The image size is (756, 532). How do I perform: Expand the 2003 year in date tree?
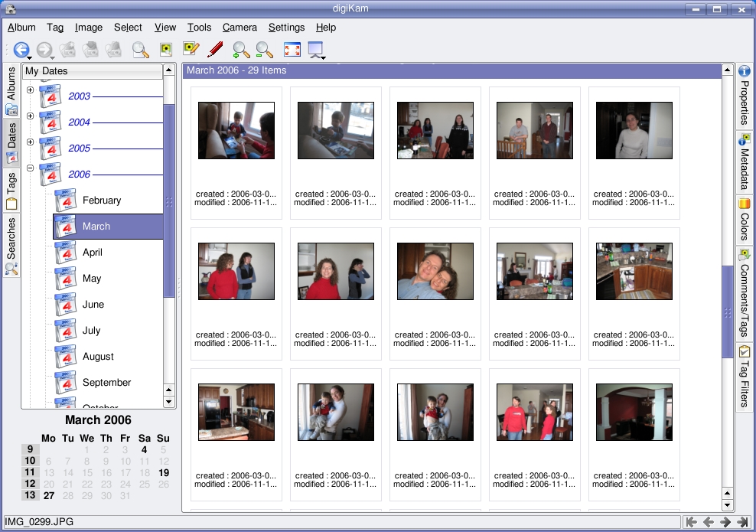(x=31, y=90)
